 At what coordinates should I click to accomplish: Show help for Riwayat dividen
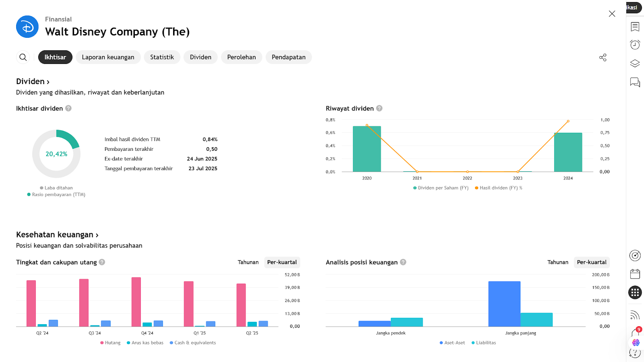coord(379,109)
